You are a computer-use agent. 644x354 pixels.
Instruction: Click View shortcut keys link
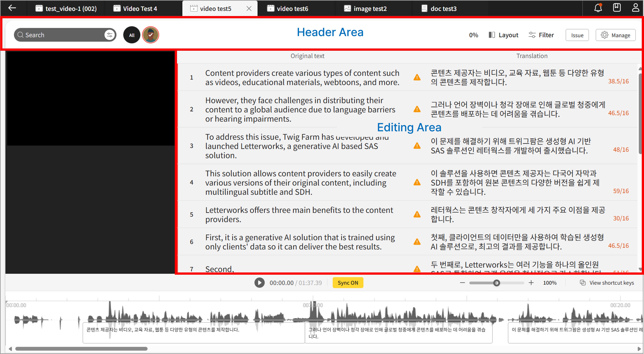[x=607, y=283]
